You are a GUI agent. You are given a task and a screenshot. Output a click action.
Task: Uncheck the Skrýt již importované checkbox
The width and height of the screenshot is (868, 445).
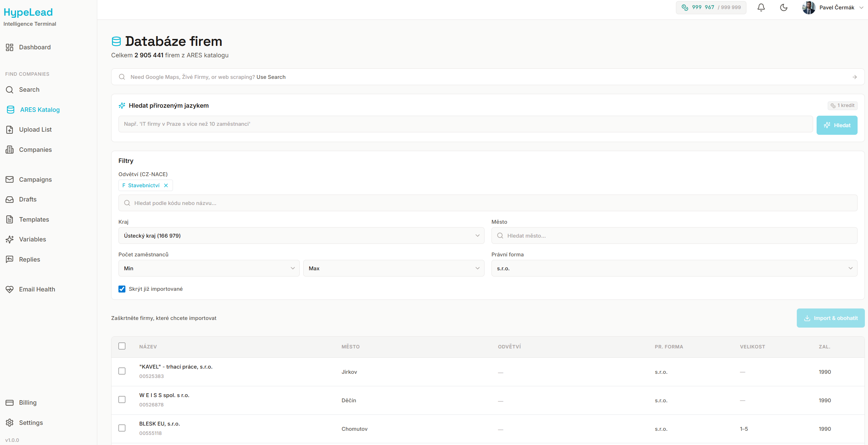point(122,289)
